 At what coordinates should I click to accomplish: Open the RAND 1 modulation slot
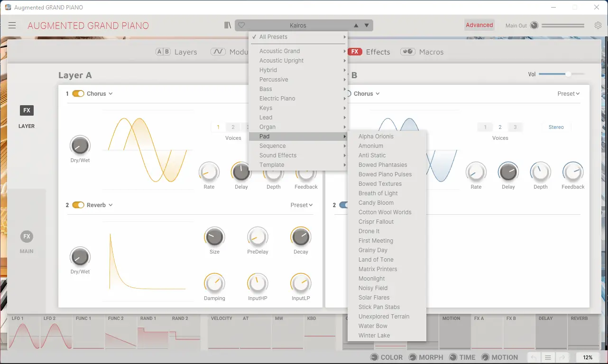(x=153, y=332)
